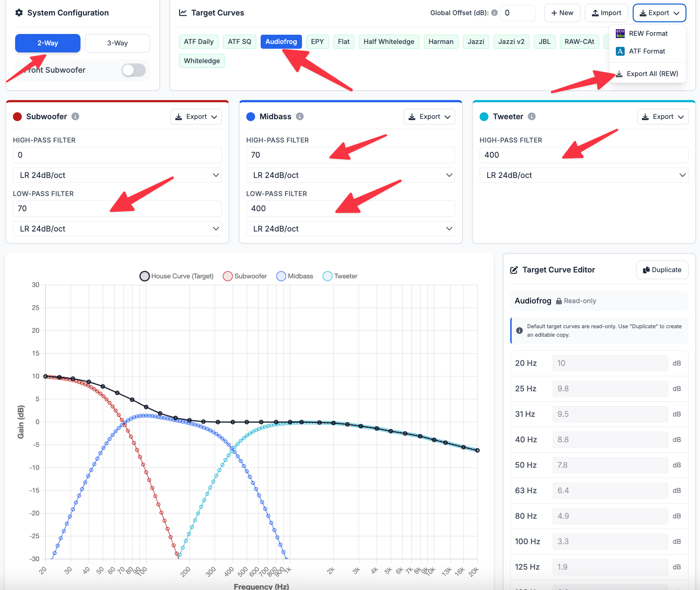Click the Global Offset info icon
This screenshot has width=700, height=590.
click(494, 13)
